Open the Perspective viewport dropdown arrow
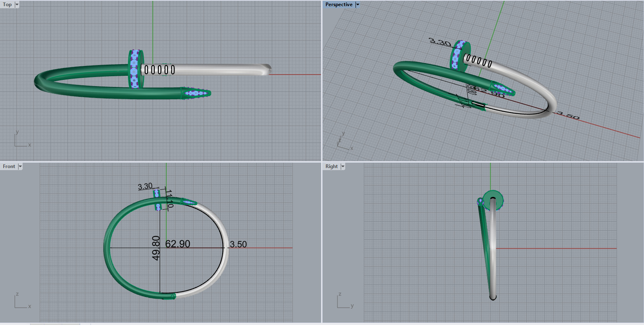The image size is (644, 325). (358, 5)
